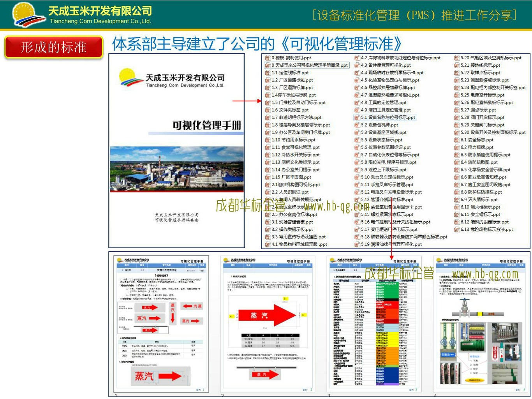This screenshot has height=399, width=532.
Task: Select file 0 天成玉米公司可视化管理手册目录.ppt
Action: coord(309,65)
